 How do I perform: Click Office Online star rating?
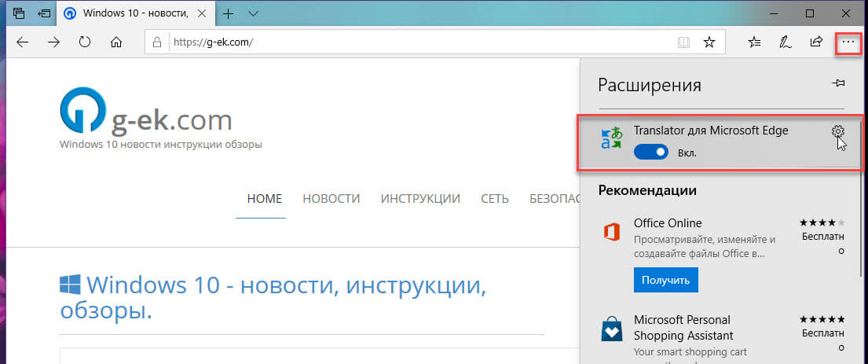[822, 222]
